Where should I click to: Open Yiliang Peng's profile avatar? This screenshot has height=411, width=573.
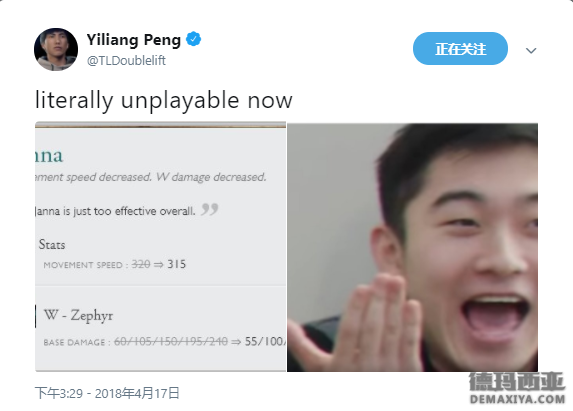pos(56,49)
